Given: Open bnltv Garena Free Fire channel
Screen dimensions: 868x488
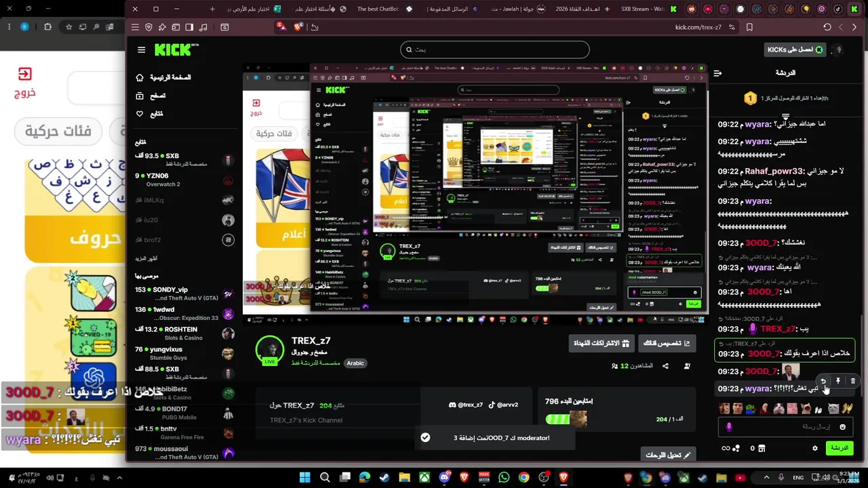Looking at the screenshot, I should pos(184,432).
